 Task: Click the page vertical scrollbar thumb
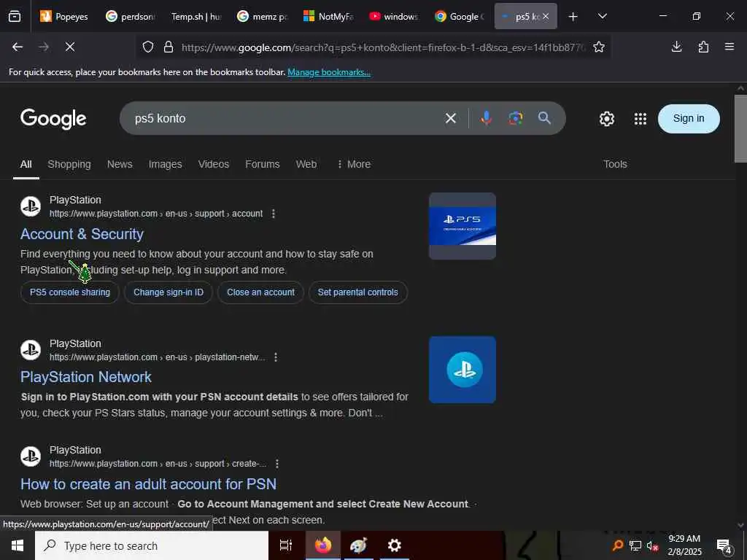740,128
